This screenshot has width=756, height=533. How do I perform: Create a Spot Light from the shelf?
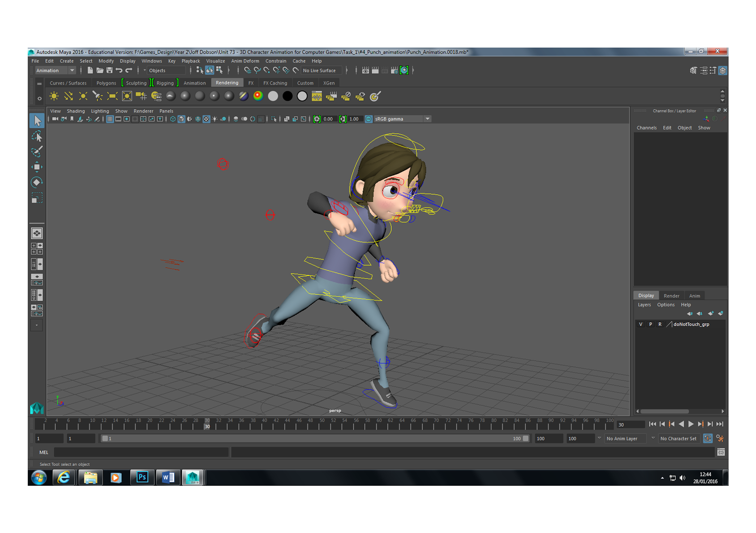(x=97, y=96)
